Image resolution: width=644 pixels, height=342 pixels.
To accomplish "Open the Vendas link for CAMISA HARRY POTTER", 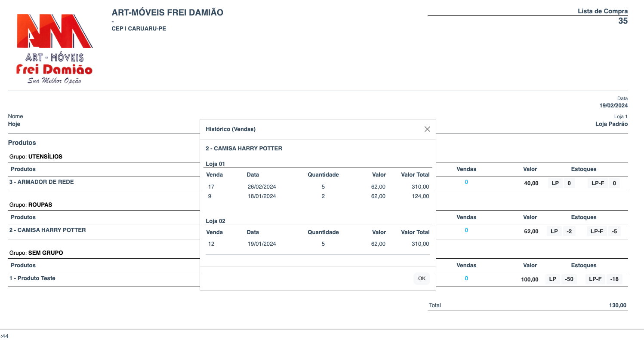I will tap(466, 230).
